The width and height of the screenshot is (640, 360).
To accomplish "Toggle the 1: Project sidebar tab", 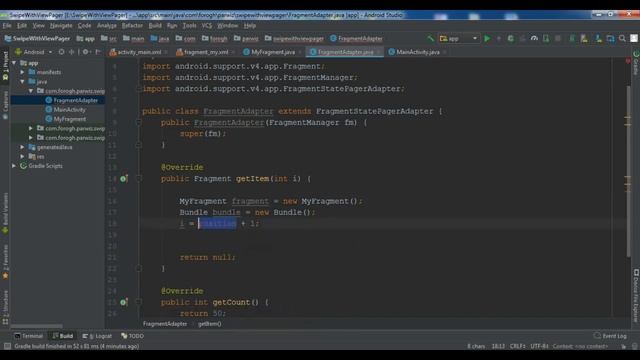I will (5, 67).
